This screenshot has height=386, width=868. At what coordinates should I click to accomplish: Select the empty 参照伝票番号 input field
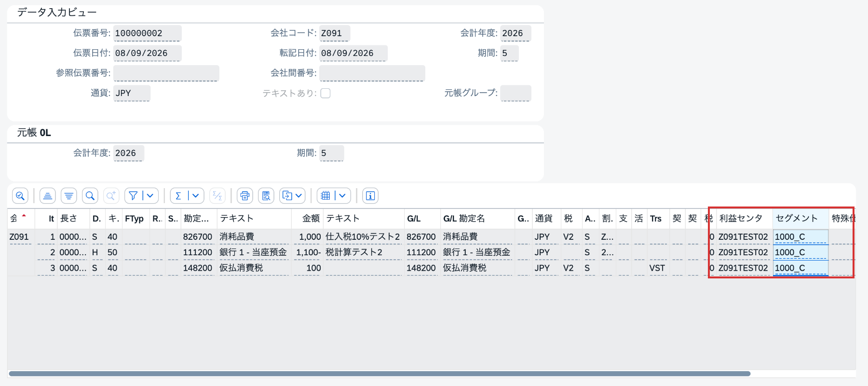(166, 73)
